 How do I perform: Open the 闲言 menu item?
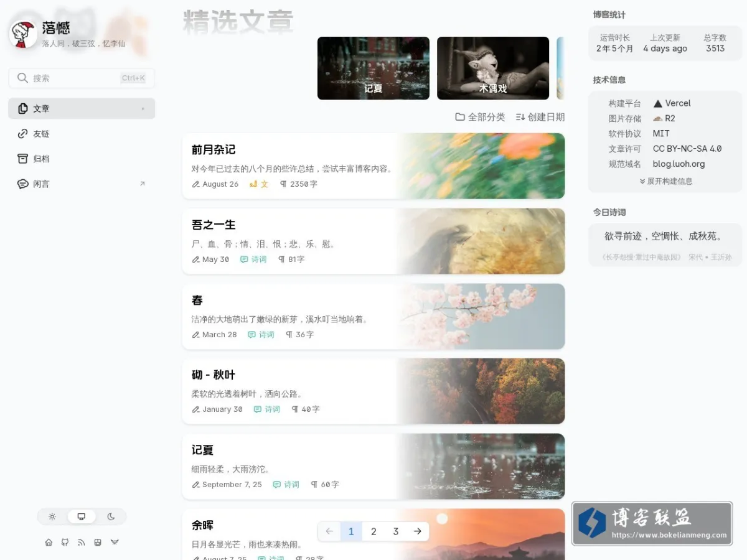[82, 184]
